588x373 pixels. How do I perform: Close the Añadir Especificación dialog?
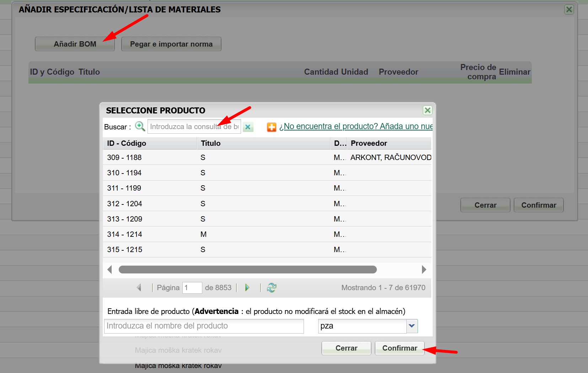(569, 10)
